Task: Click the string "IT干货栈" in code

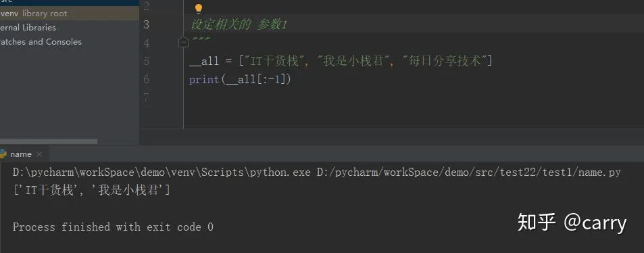Action: pyautogui.click(x=275, y=62)
